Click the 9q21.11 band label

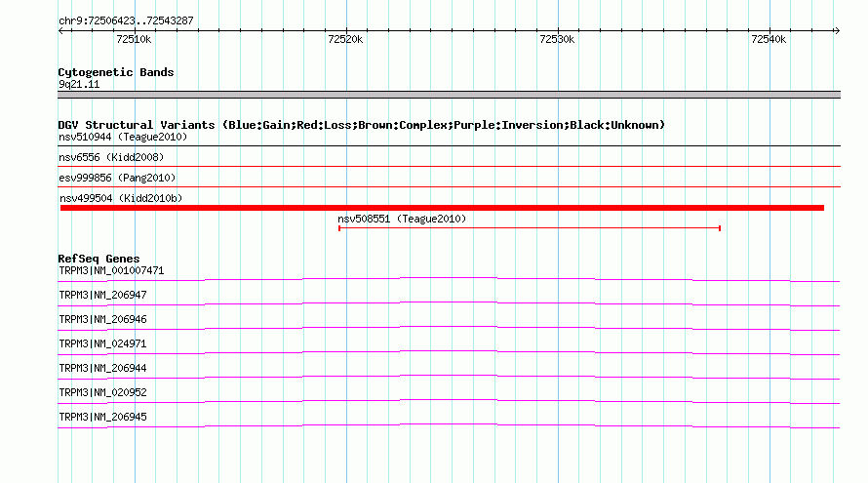tap(79, 84)
